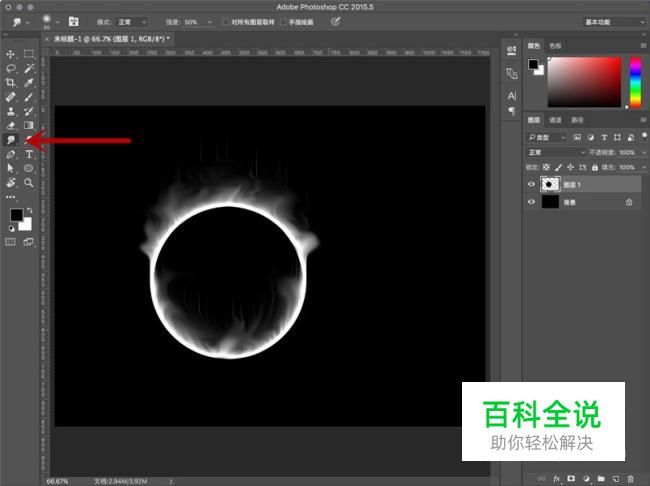
Task: Activate the Crop tool
Action: coord(11,83)
